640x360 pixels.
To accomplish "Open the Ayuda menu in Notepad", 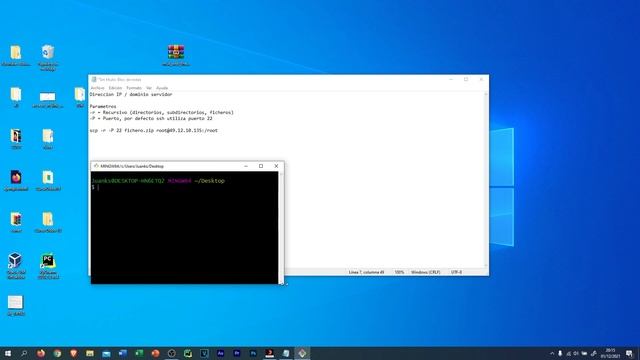I will point(162,88).
